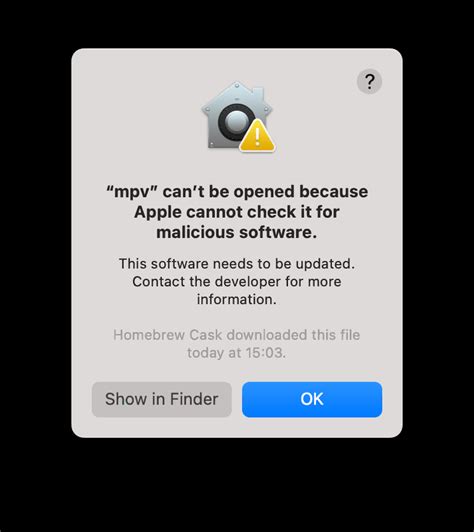Click the exclamation mark inside warning triangle
The width and height of the screenshot is (474, 532).
click(258, 137)
